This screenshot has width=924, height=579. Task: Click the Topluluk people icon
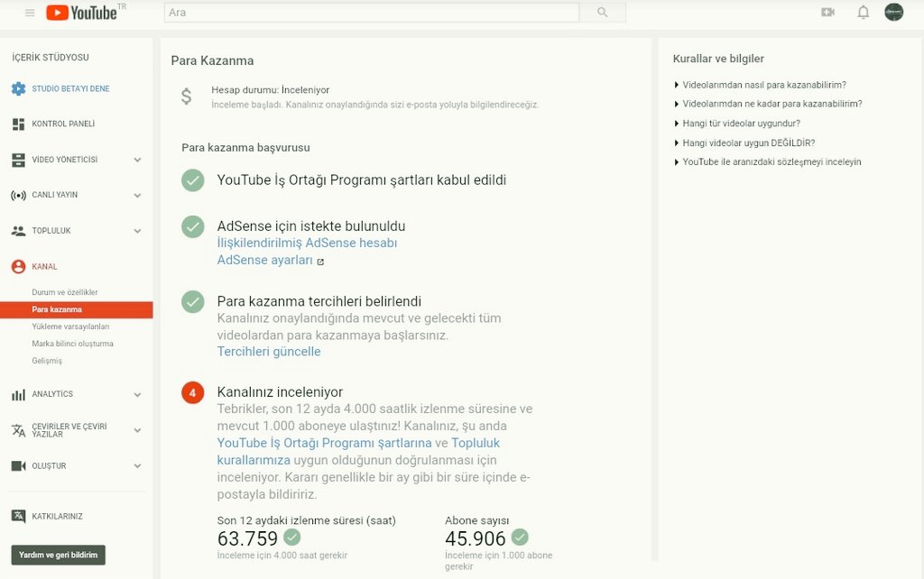(18, 231)
